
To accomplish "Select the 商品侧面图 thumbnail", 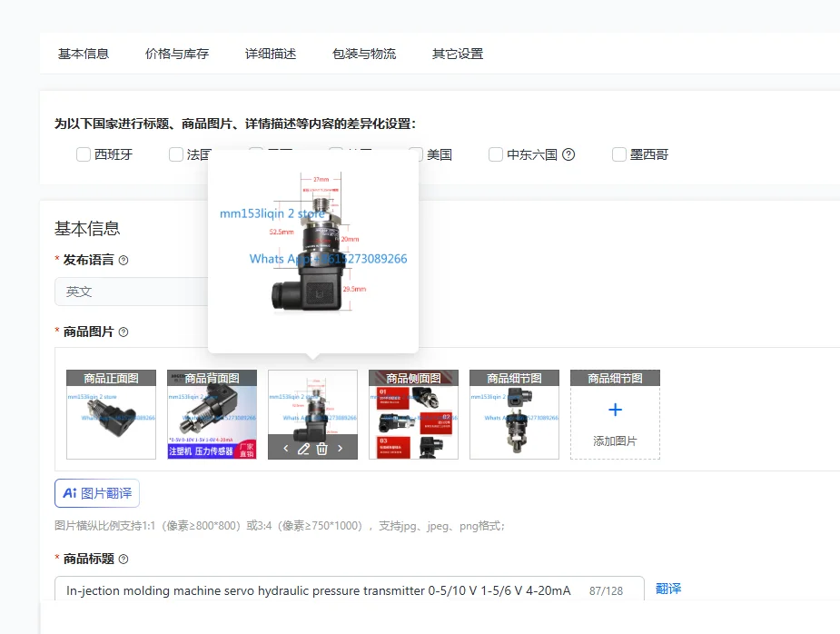I will [x=413, y=414].
